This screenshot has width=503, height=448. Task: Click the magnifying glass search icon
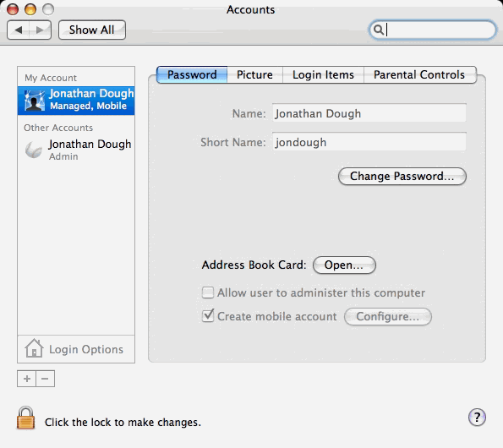[x=379, y=30]
